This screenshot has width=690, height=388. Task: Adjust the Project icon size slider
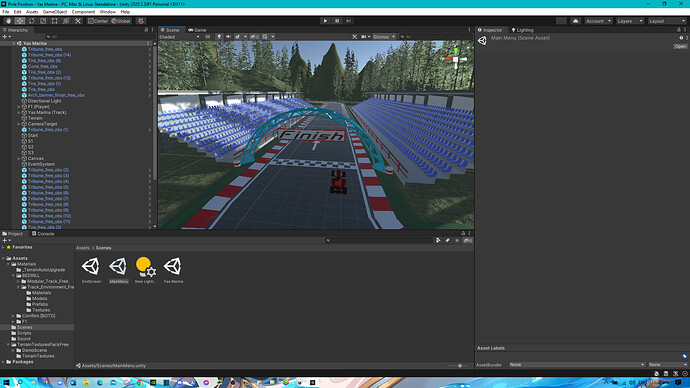point(459,366)
